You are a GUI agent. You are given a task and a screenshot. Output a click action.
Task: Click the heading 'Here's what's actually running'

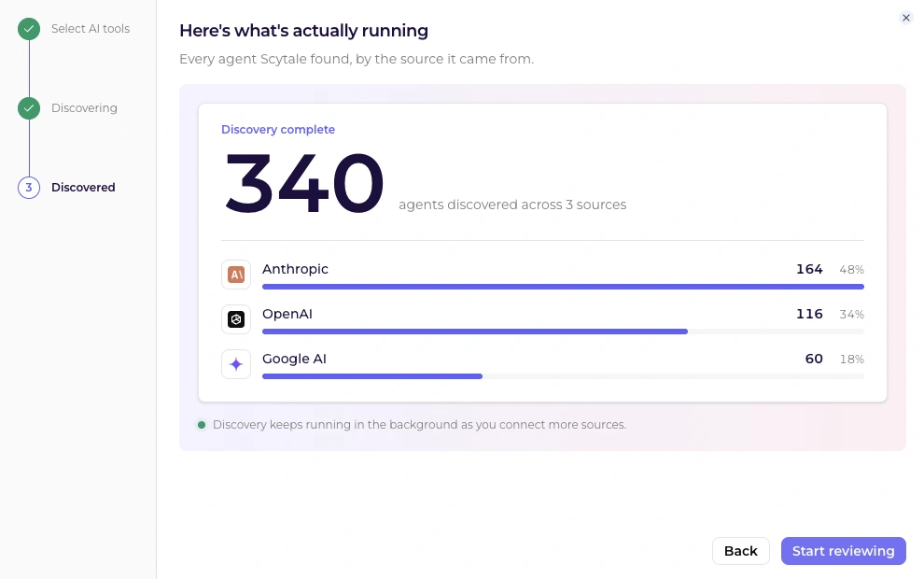pyautogui.click(x=304, y=31)
